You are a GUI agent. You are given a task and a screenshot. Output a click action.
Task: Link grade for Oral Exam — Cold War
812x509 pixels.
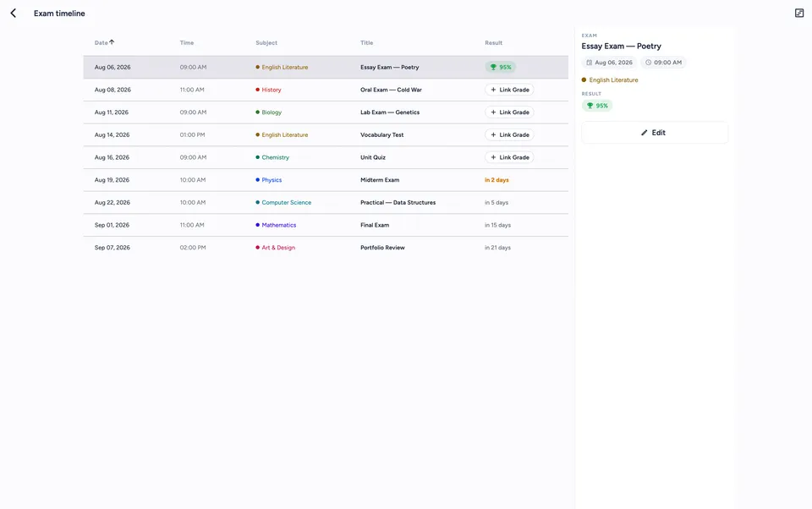tap(509, 90)
